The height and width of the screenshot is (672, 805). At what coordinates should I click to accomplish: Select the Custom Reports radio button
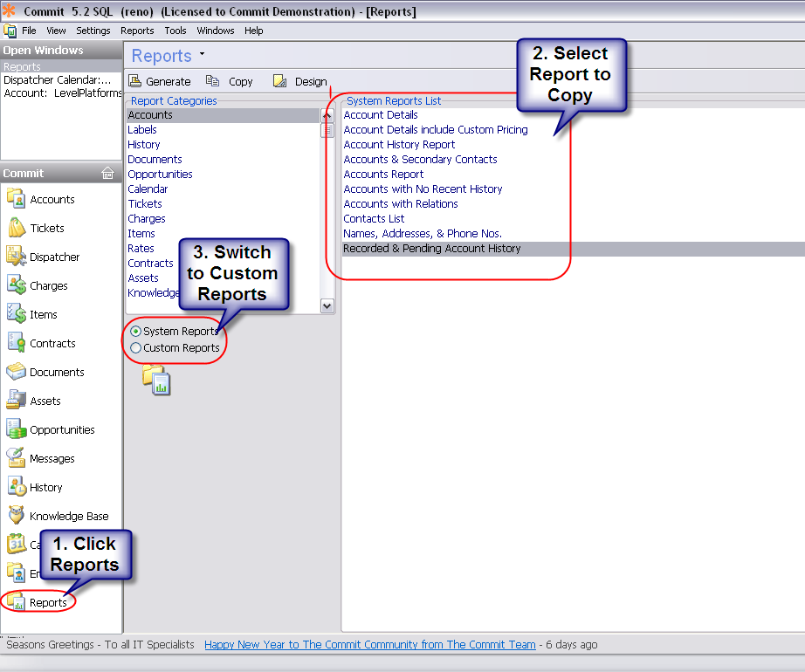[x=135, y=348]
